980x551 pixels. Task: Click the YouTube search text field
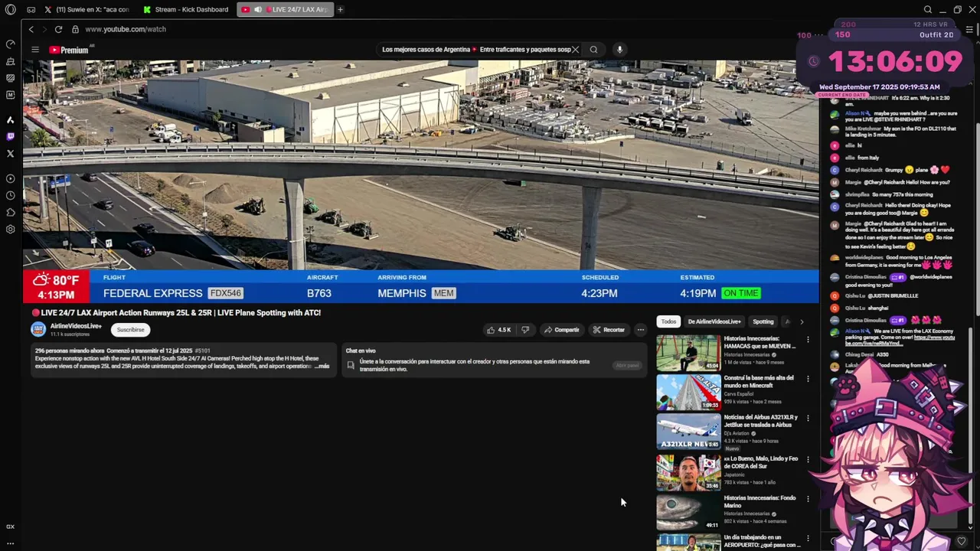tap(475, 50)
